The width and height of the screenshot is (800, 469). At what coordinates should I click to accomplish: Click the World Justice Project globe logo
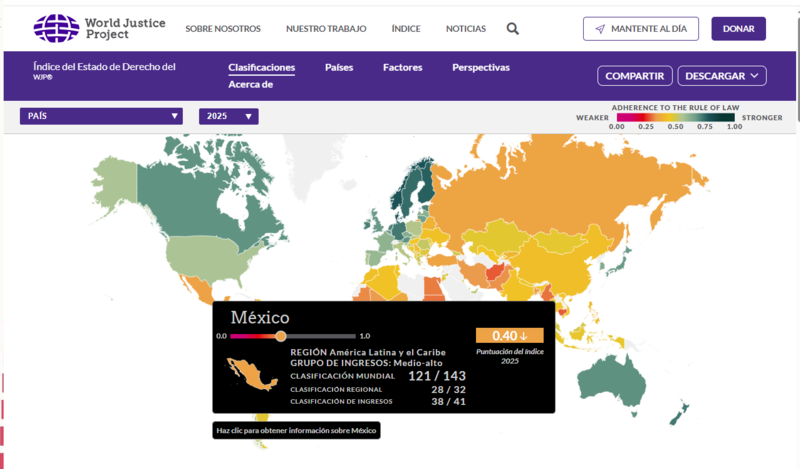[x=56, y=28]
